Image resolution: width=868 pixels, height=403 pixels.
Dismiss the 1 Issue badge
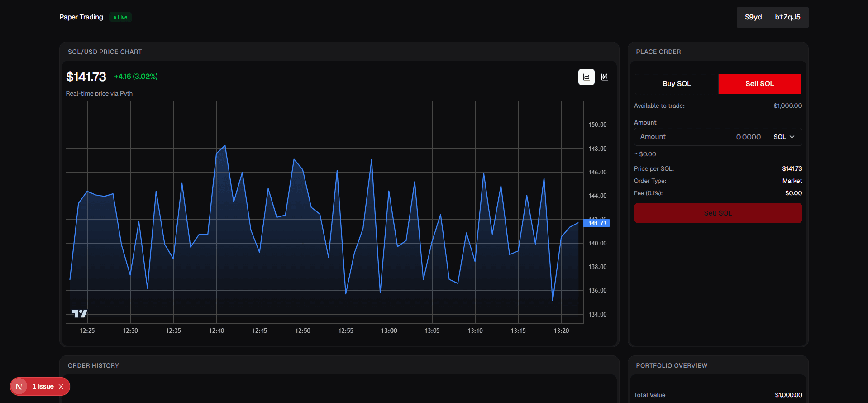[61, 386]
